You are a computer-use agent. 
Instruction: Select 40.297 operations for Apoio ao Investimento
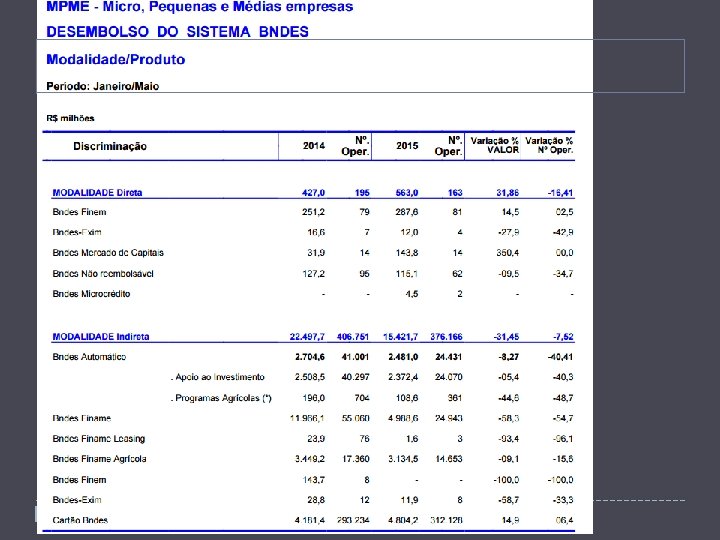355,377
